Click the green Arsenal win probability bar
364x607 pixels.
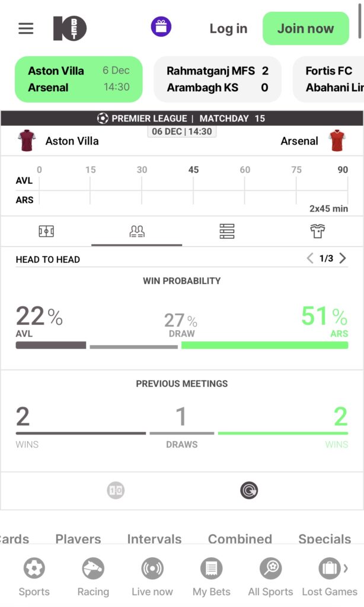coord(264,345)
